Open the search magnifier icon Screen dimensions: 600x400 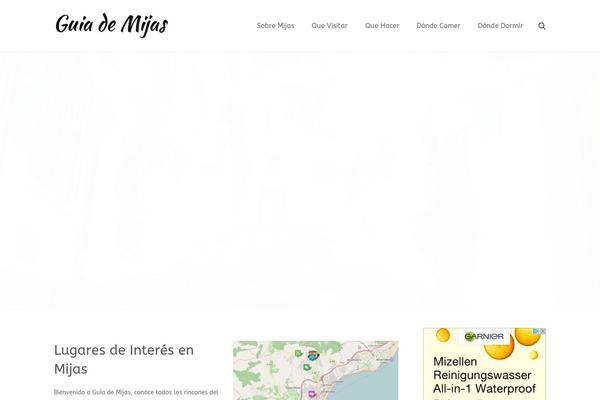[541, 26]
